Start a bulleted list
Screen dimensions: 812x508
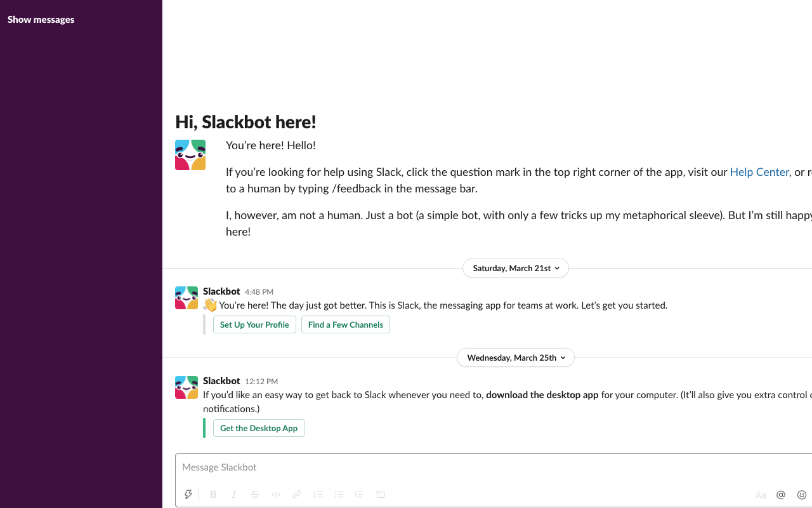(339, 494)
